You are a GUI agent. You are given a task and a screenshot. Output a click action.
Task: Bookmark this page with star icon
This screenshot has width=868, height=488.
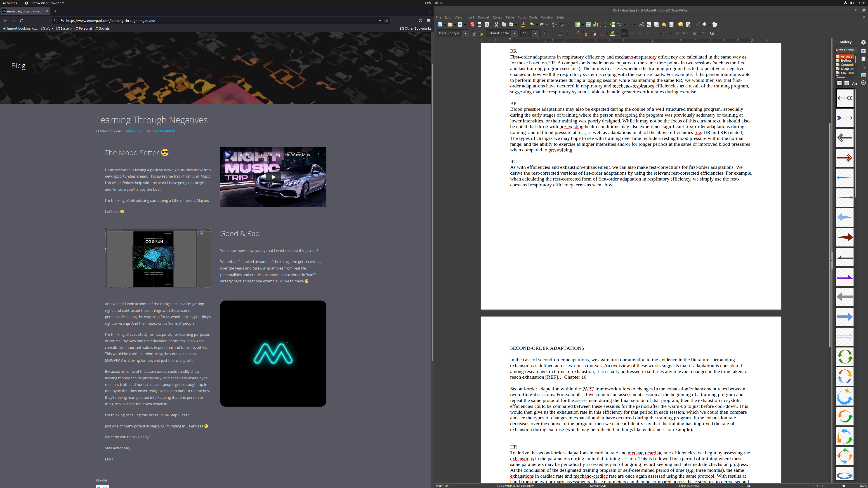click(387, 21)
